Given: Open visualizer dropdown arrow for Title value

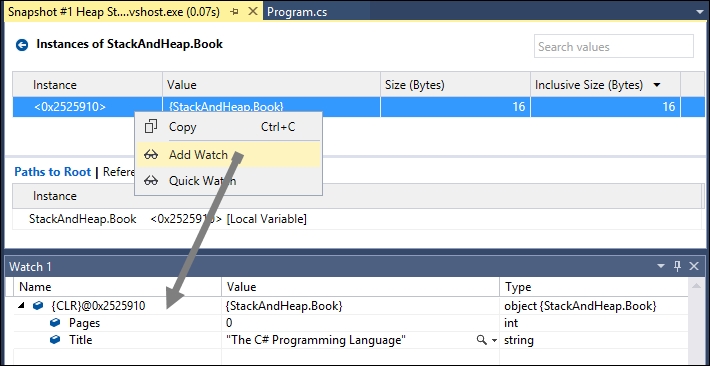Looking at the screenshot, I should tap(494, 340).
